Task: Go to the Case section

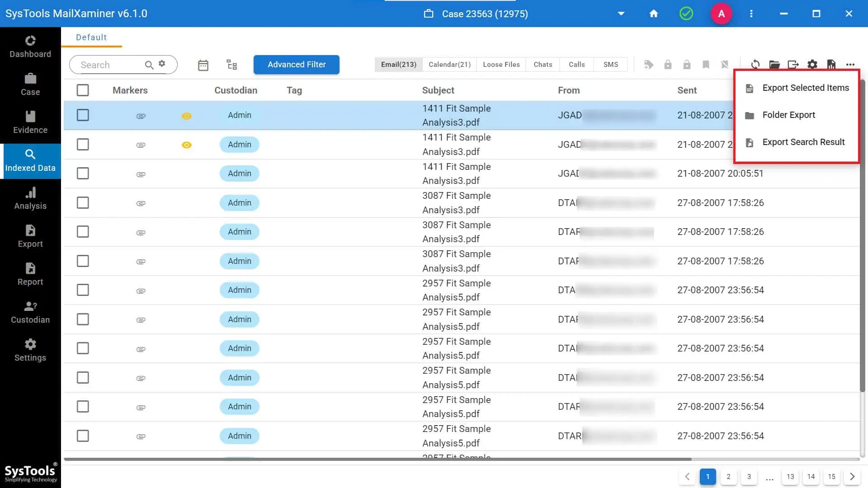Action: pos(30,85)
